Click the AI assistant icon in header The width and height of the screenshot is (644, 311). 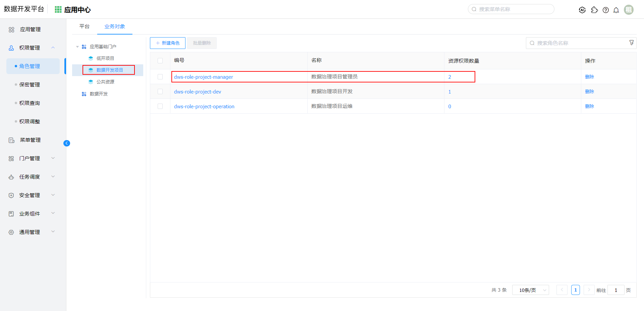coord(582,10)
